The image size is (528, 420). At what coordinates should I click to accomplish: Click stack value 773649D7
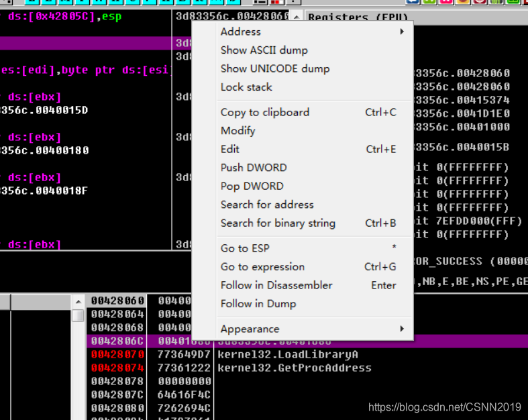(x=184, y=354)
